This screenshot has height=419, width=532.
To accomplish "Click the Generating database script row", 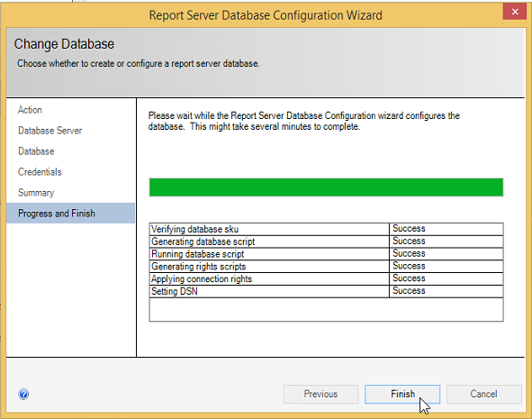I will coord(326,241).
